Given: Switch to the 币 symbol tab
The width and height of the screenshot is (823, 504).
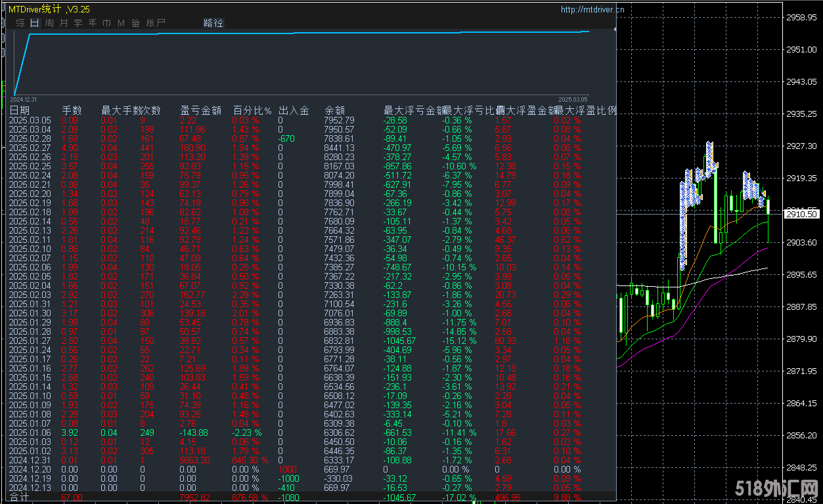Looking at the screenshot, I should pos(107,23).
